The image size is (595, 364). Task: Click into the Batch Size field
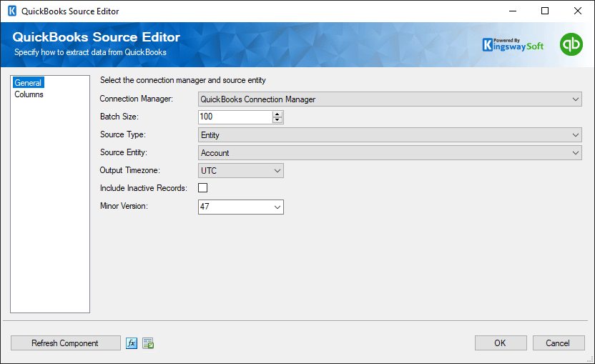[x=235, y=117]
